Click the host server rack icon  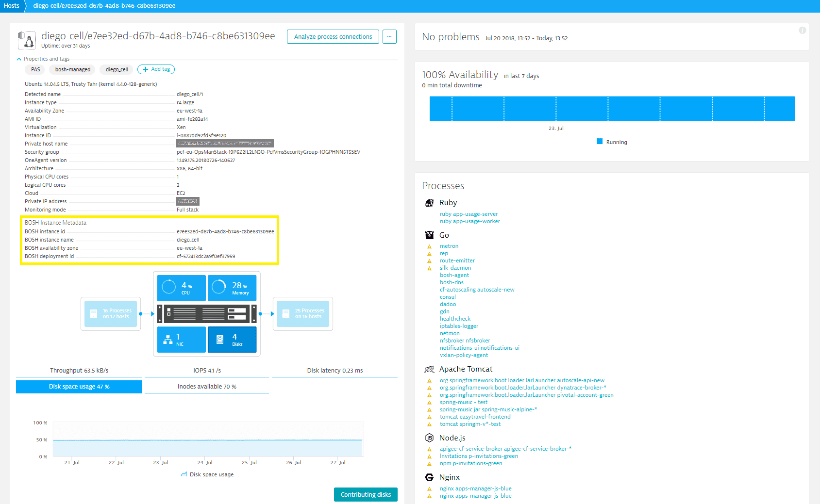click(207, 314)
